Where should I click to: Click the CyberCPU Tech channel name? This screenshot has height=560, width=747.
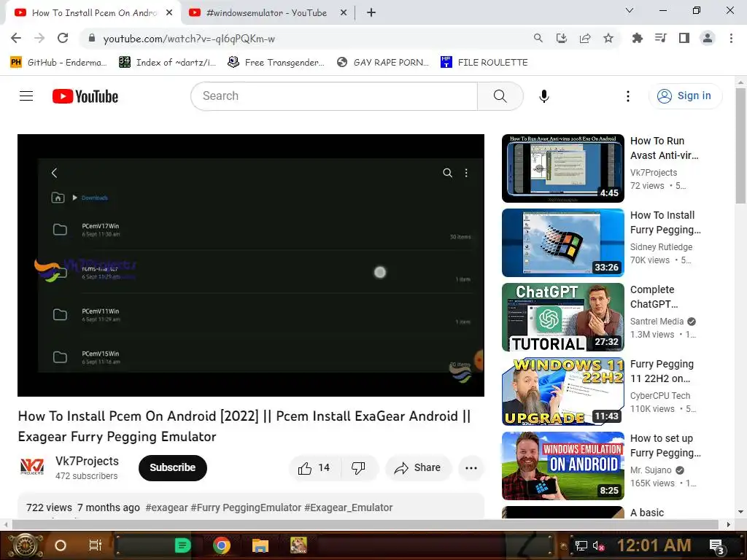(x=660, y=396)
